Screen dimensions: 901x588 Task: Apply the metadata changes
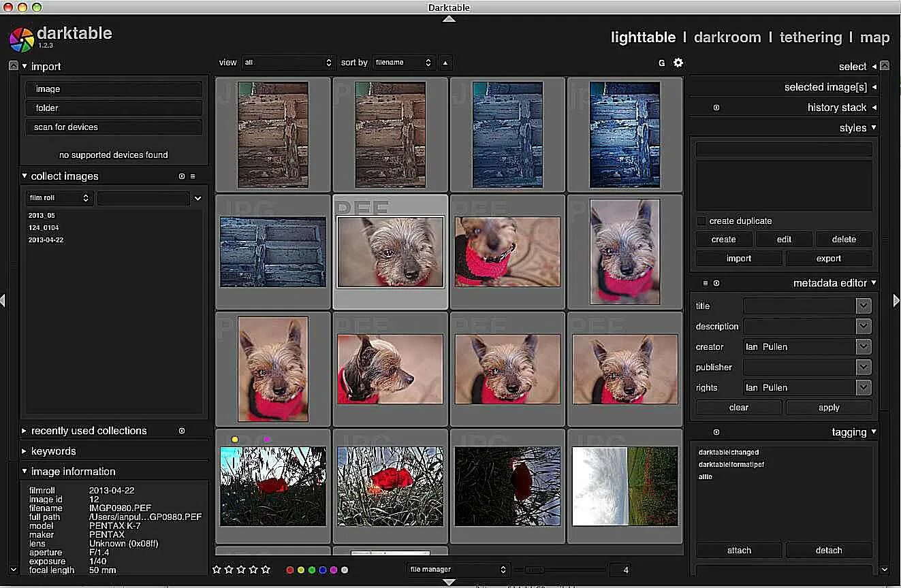(x=829, y=408)
